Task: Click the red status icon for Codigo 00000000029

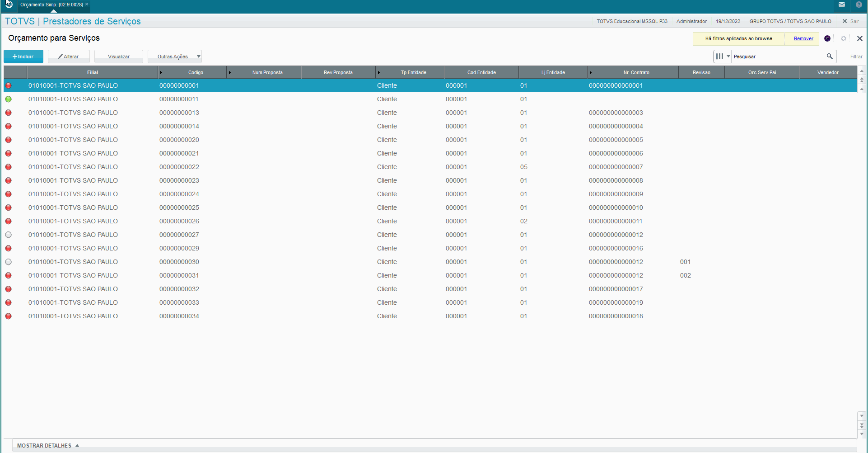Action: (x=9, y=248)
